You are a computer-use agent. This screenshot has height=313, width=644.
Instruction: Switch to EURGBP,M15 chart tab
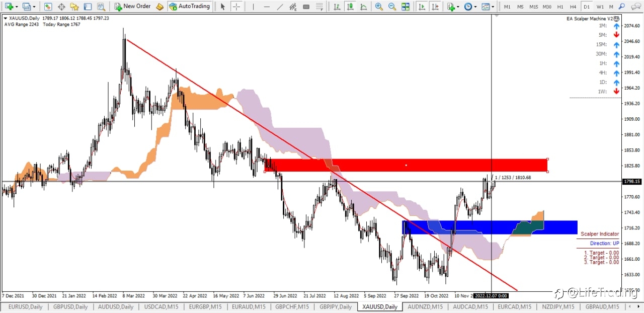(x=205, y=306)
